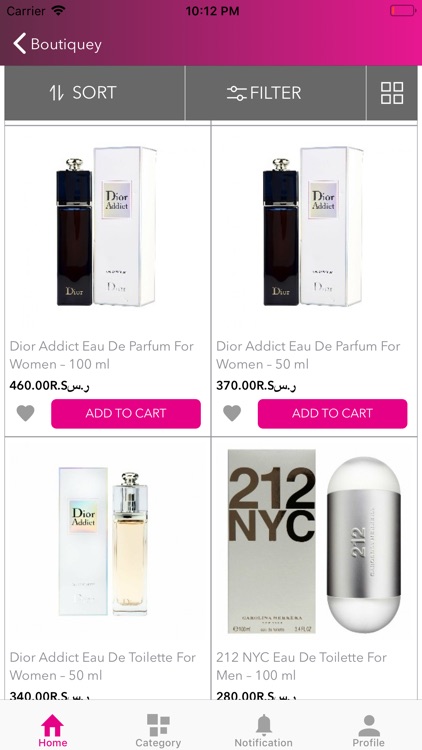View Dior Addict Eau De Toilette product image

[104, 541]
